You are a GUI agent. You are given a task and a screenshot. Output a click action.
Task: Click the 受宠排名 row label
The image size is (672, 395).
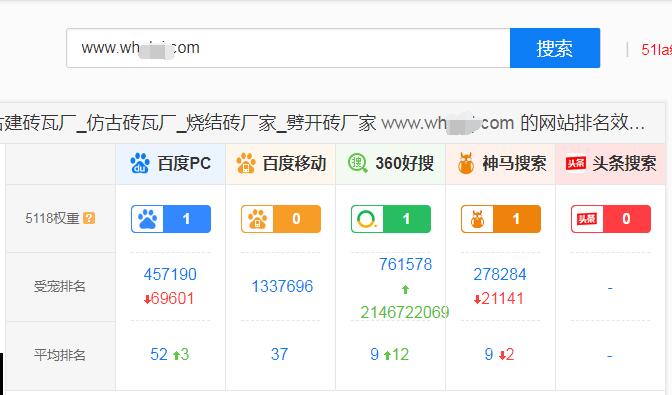[x=60, y=286]
